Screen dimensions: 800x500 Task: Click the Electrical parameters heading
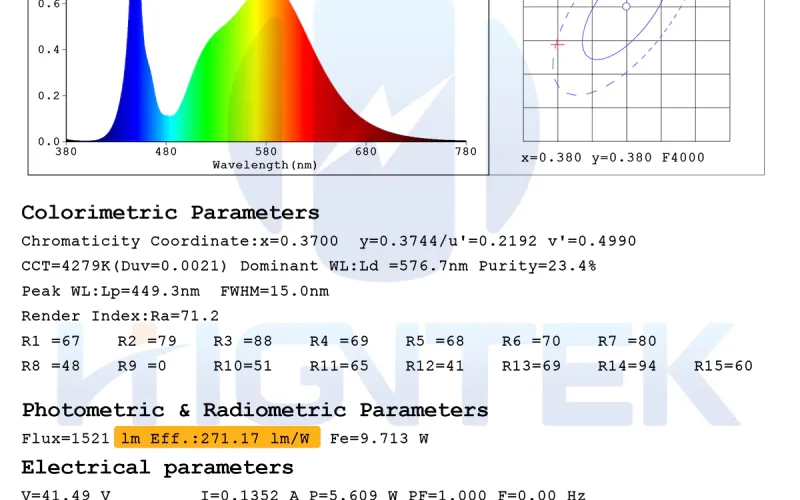click(158, 468)
